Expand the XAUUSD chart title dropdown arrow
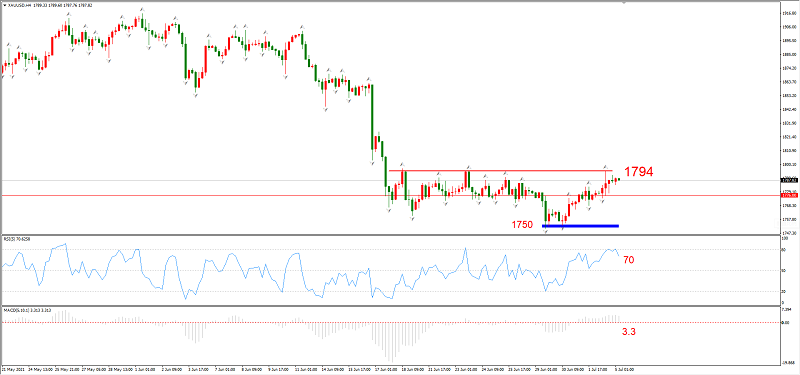 (x=5, y=5)
